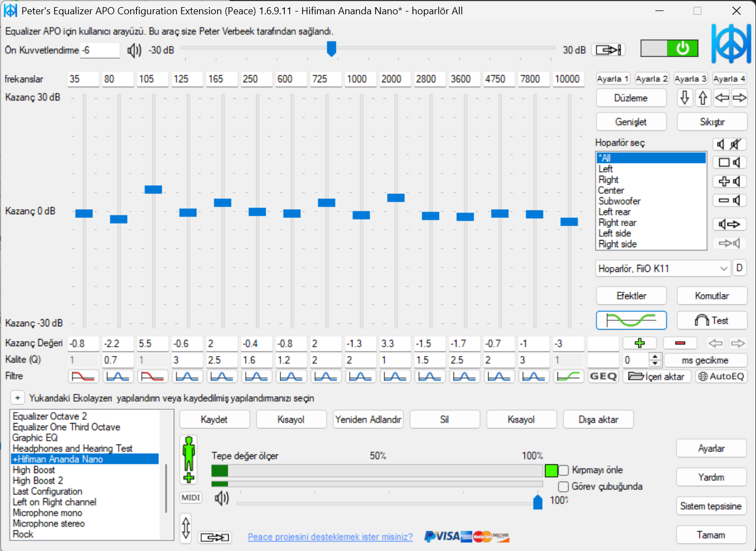This screenshot has width=756, height=551.
Task: Click the green person icon
Action: [x=189, y=460]
